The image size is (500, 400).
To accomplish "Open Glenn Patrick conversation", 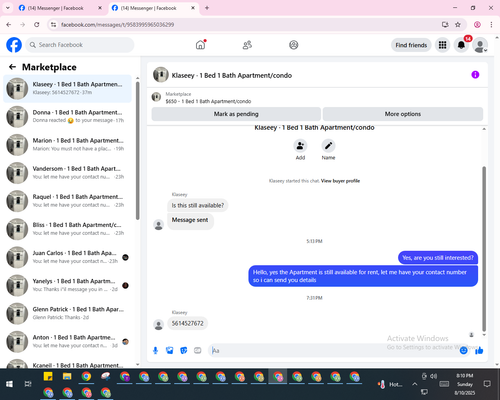I will 67,314.
